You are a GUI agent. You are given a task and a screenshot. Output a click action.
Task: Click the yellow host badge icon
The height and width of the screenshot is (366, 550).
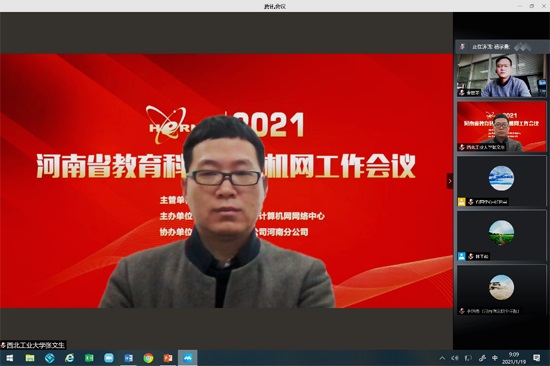tap(462, 202)
